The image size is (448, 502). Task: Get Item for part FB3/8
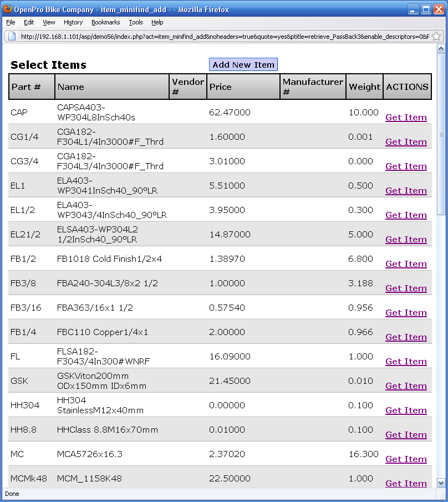(x=406, y=288)
